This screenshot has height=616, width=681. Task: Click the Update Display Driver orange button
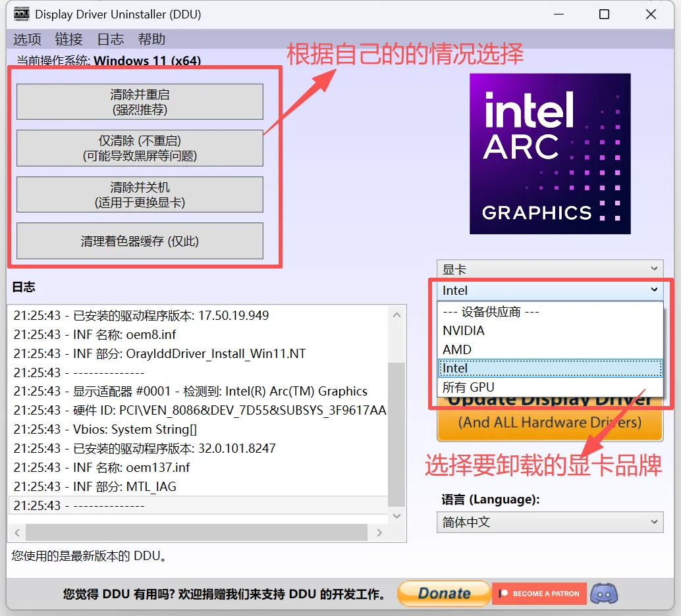[550, 419]
